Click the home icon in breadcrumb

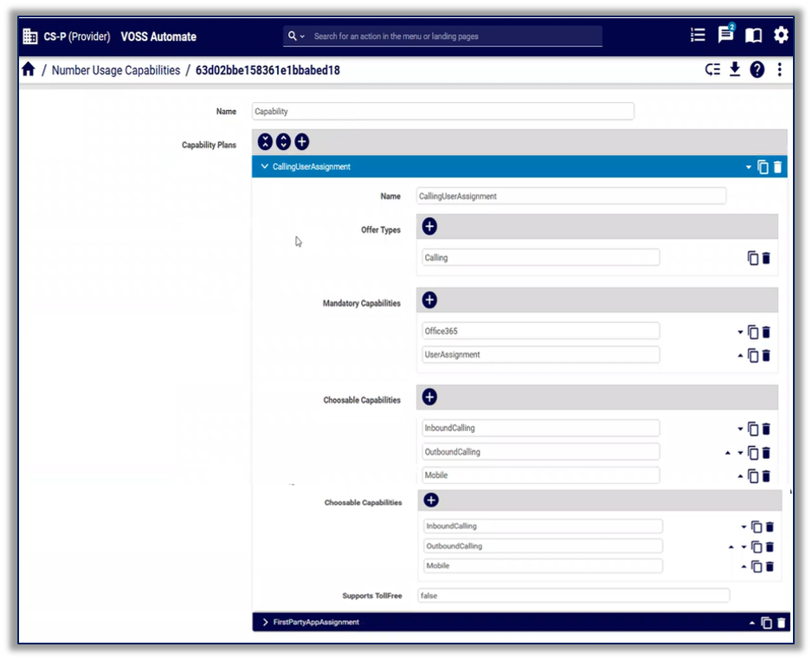point(29,70)
